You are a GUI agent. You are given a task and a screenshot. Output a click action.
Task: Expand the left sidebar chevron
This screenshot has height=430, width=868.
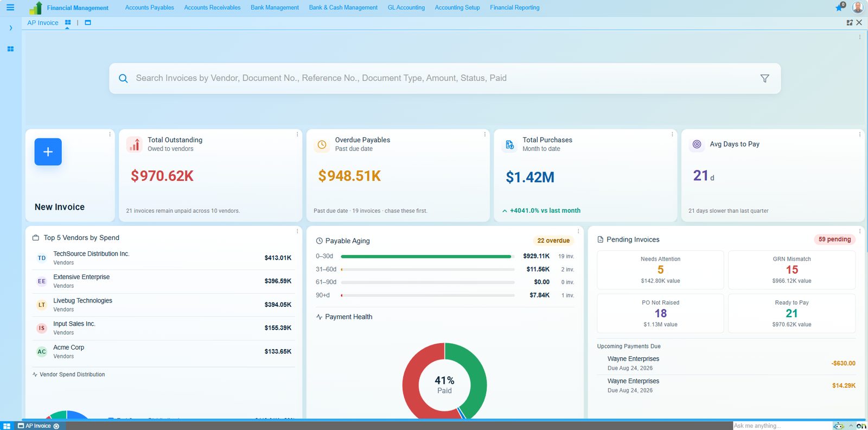10,28
